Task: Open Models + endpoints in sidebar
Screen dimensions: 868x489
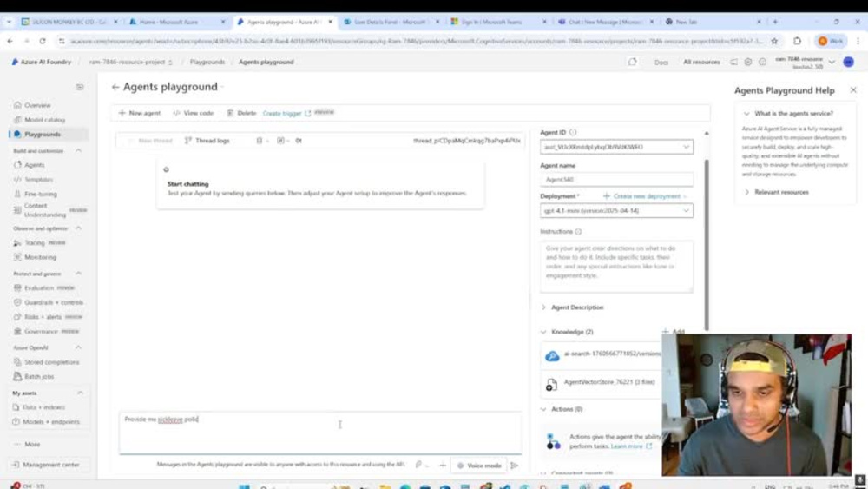Action: pyautogui.click(x=51, y=422)
